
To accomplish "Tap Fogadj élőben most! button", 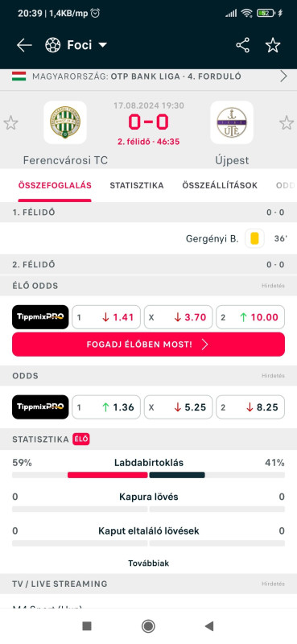I will pyautogui.click(x=148, y=345).
